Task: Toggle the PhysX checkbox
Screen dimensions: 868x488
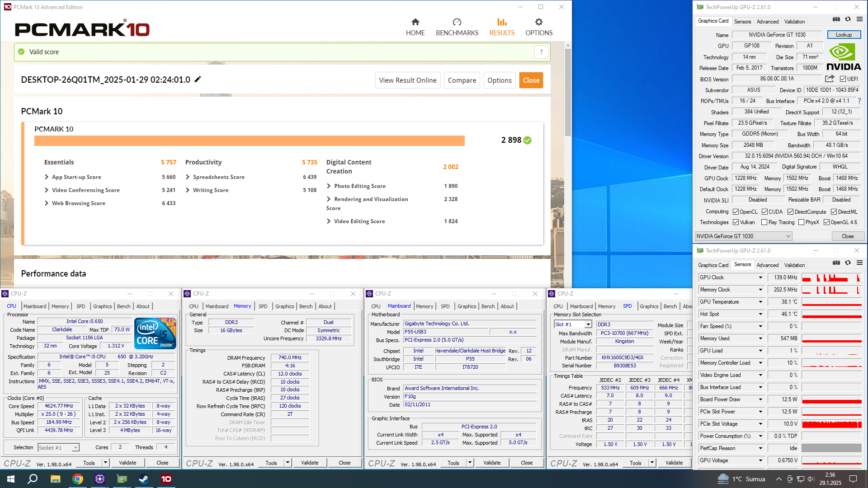Action: coord(802,222)
